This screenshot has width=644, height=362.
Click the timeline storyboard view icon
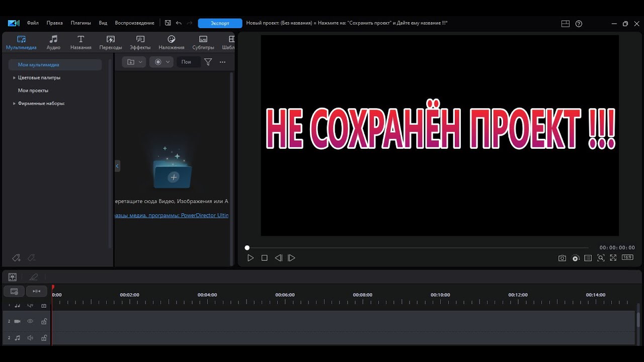(13, 277)
